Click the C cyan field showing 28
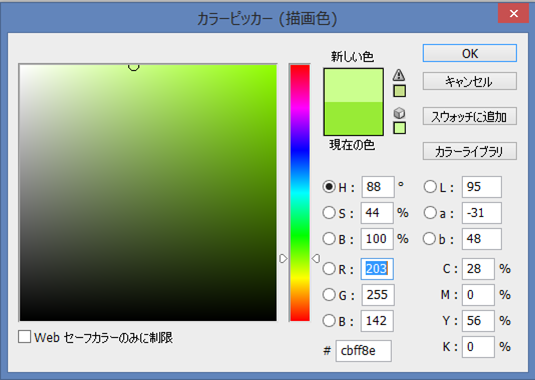This screenshot has height=380, width=535. (x=478, y=269)
